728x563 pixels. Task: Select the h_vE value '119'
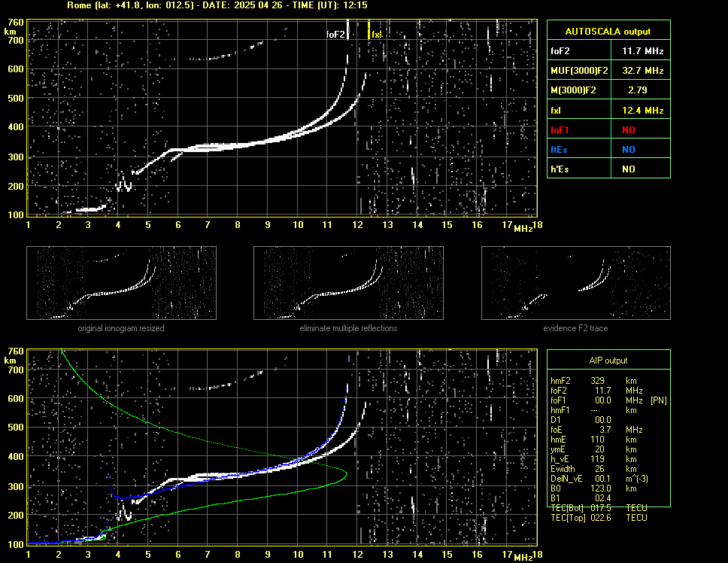(598, 459)
